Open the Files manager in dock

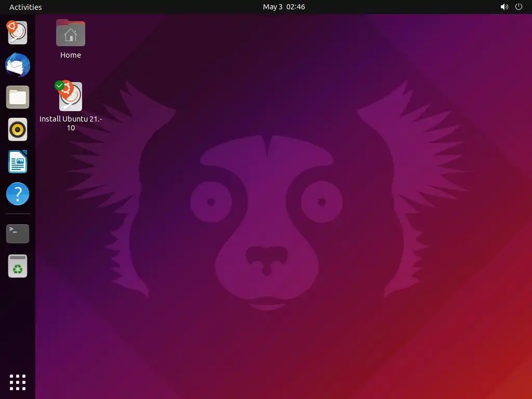(x=18, y=97)
